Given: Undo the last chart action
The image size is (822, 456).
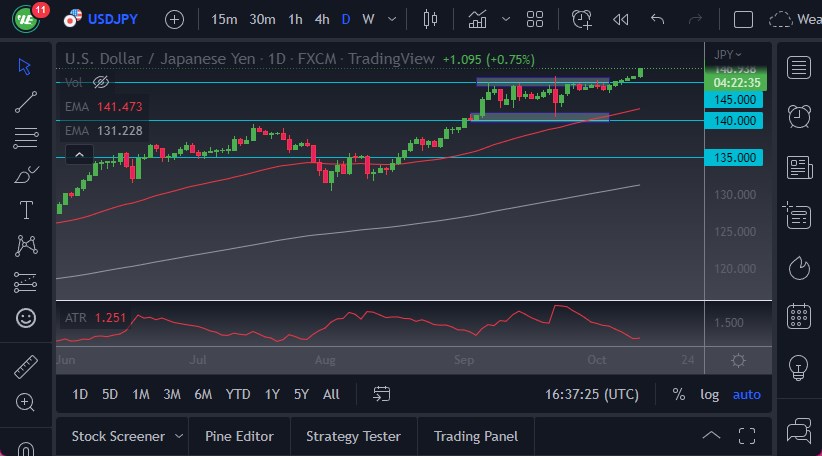Looking at the screenshot, I should pos(657,19).
